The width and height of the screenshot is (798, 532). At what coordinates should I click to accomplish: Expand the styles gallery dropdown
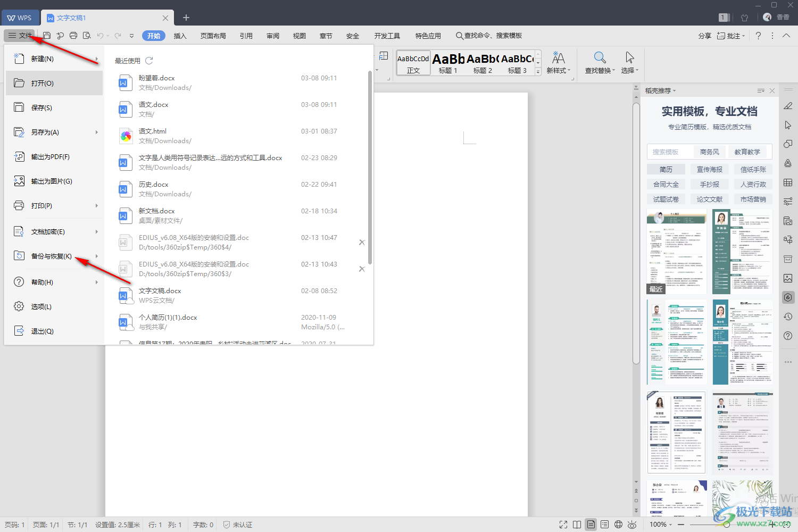point(538,71)
